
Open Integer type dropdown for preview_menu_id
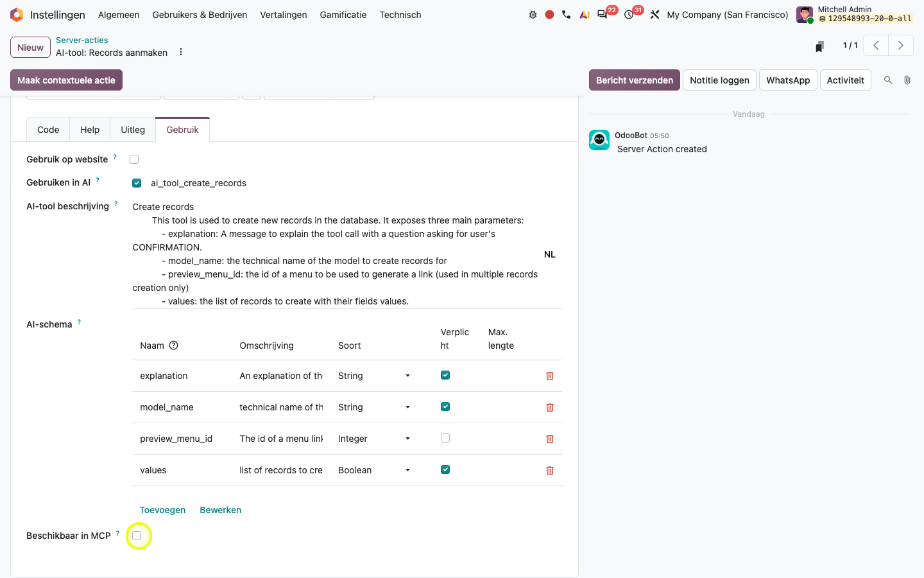[x=374, y=439]
